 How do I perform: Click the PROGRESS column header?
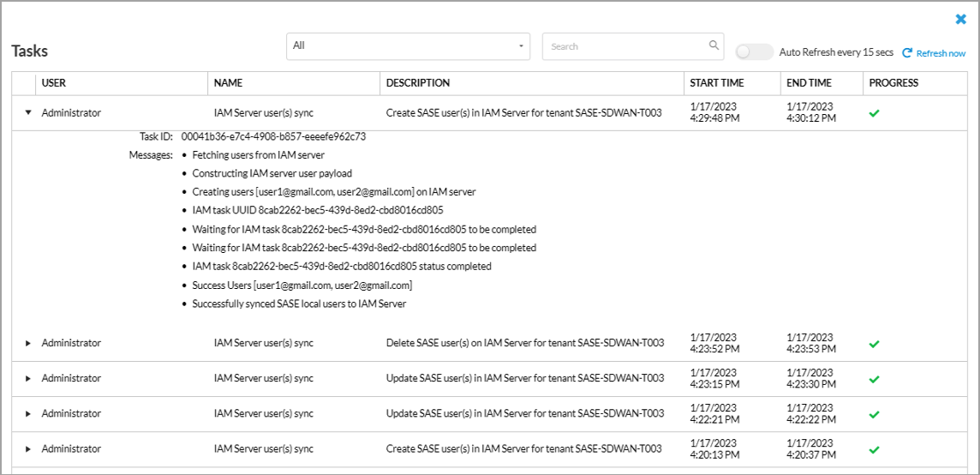[893, 83]
